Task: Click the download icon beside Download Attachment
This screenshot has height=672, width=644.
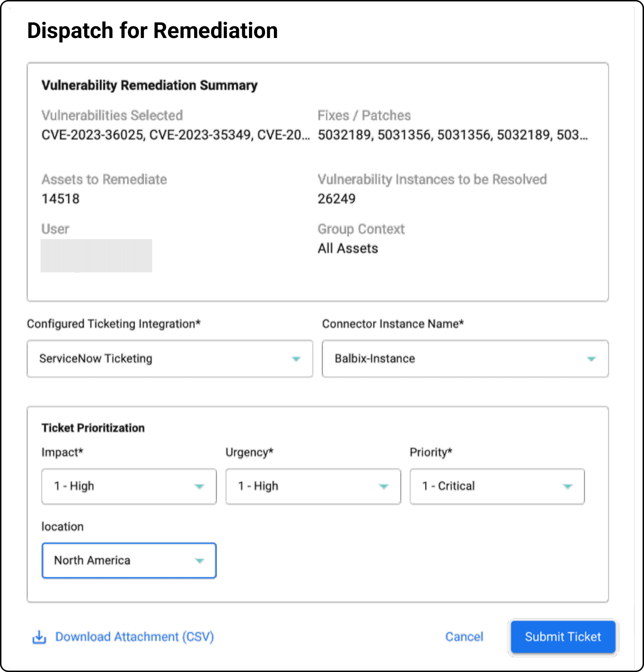Action: [39, 637]
